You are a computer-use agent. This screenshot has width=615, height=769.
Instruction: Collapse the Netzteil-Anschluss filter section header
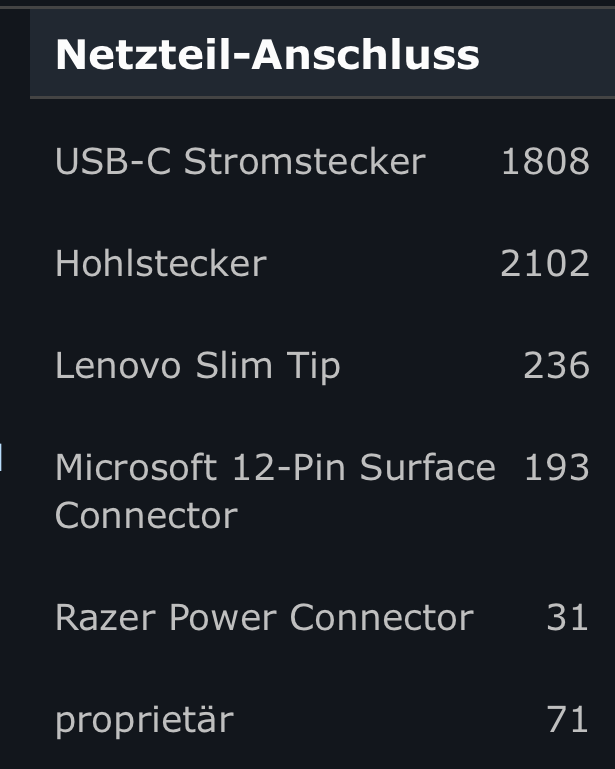322,54
